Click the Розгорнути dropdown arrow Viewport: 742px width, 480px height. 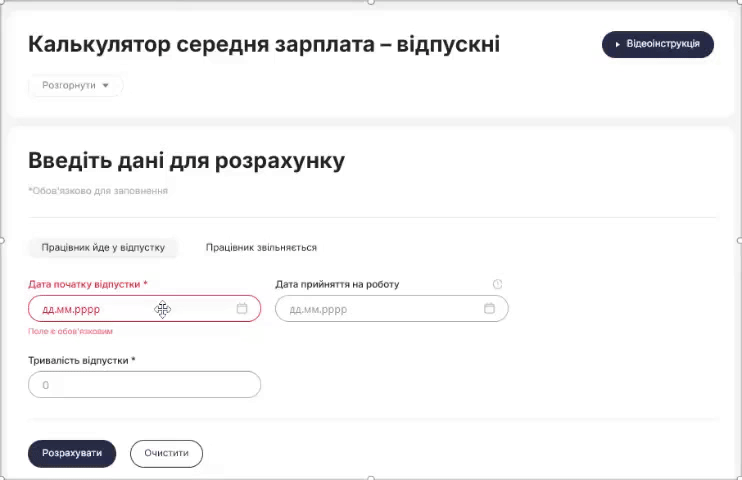tap(106, 86)
